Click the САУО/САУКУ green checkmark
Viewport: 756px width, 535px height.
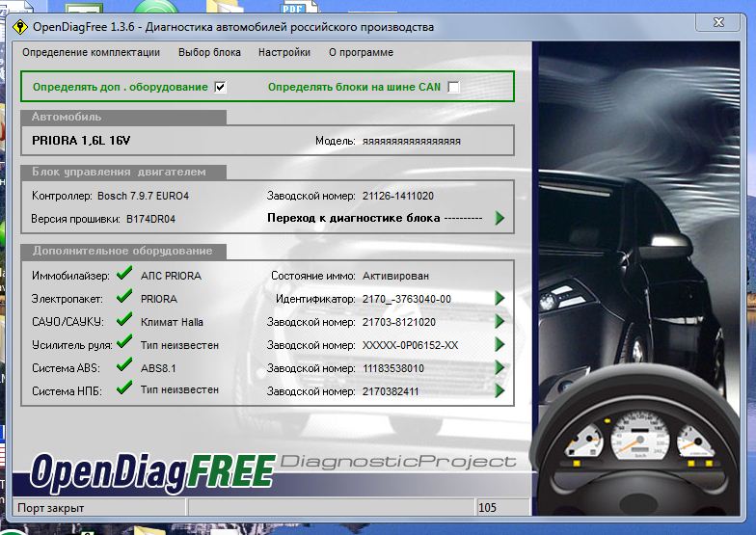click(124, 319)
